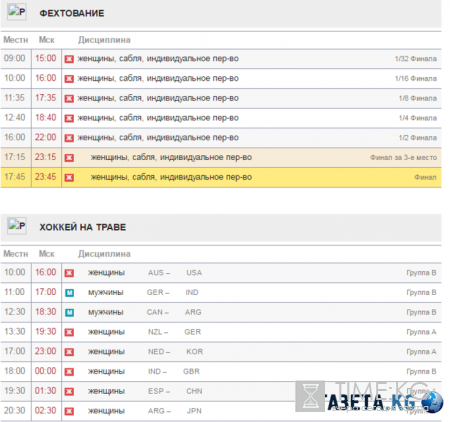The height and width of the screenshot is (422, 450).
Task: Click the red icon in the AUS – USA row
Action: point(69,273)
